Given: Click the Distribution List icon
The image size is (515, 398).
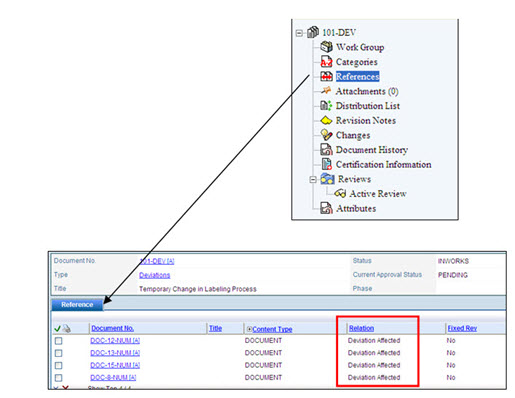Looking at the screenshot, I should pyautogui.click(x=326, y=105).
